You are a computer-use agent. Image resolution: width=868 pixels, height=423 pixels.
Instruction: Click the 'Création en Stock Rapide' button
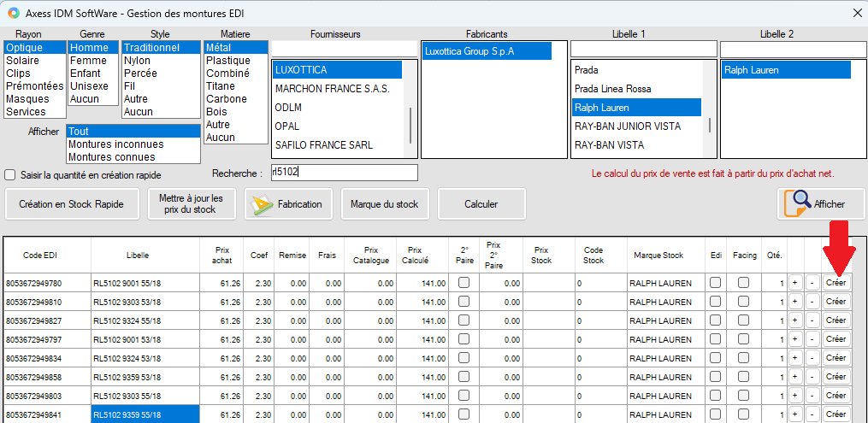72,204
